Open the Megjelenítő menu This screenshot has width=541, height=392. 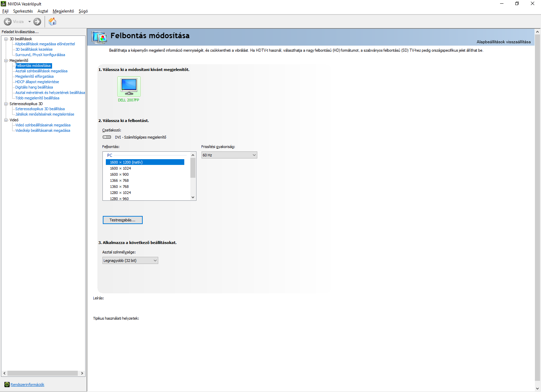click(63, 11)
